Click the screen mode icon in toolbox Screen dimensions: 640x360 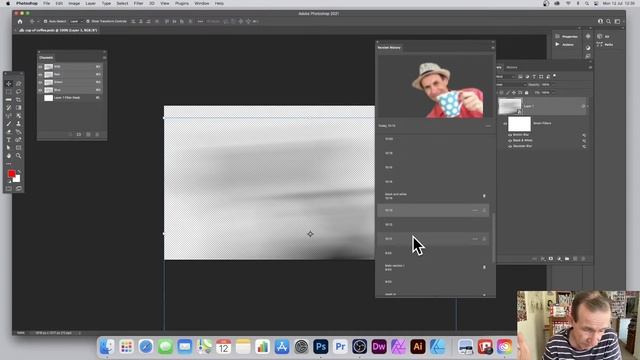point(18,189)
